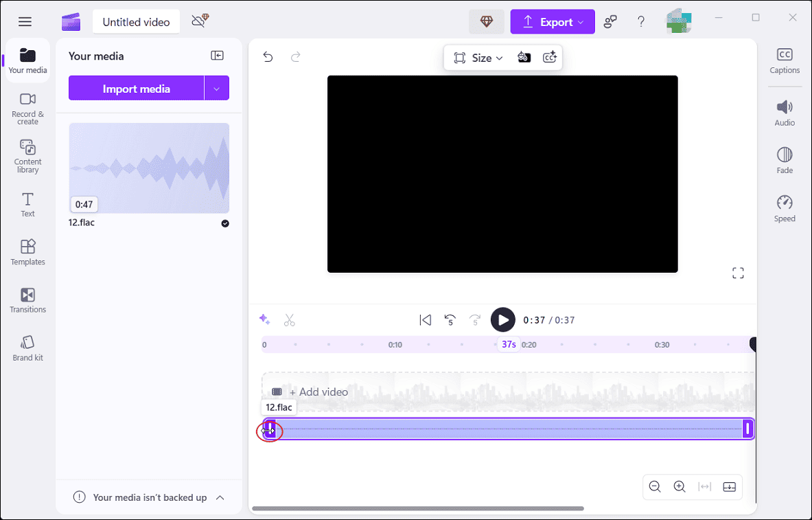
Task: Click the horizontal timeline scrollbar
Action: 418,508
